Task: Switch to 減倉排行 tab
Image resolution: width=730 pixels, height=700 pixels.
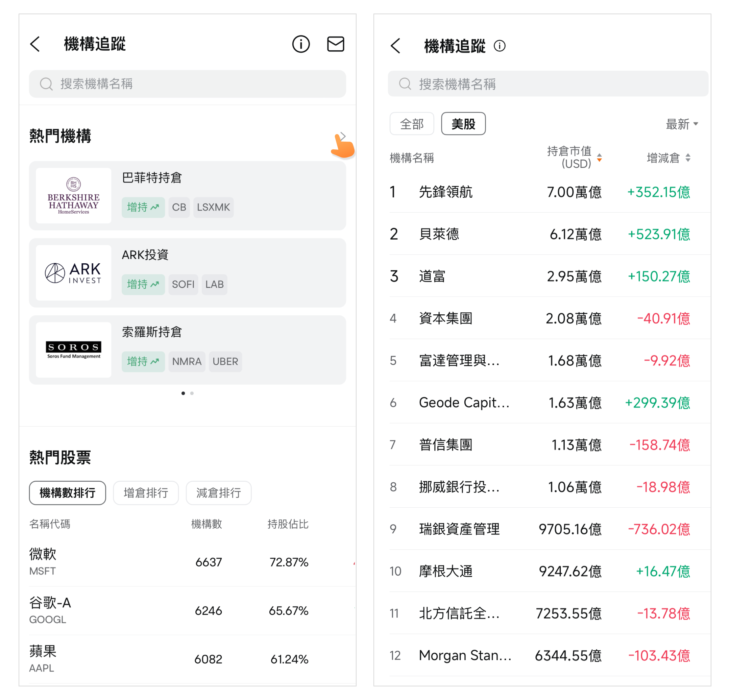Action: point(218,492)
